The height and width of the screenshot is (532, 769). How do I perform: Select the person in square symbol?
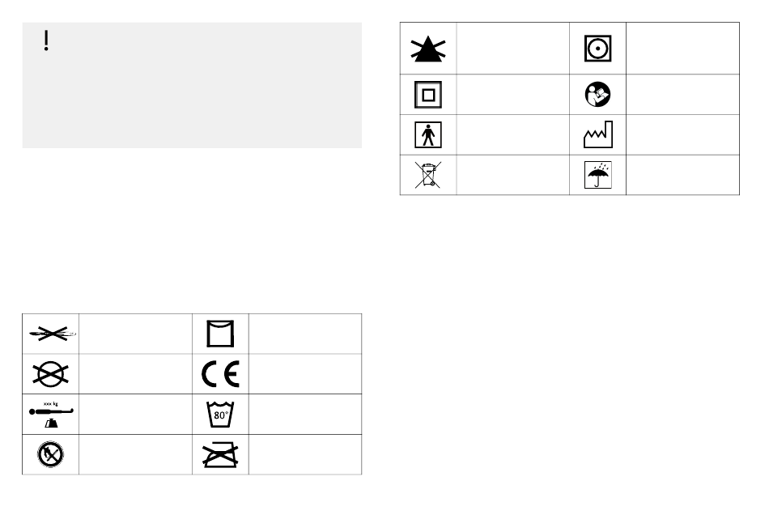428,135
